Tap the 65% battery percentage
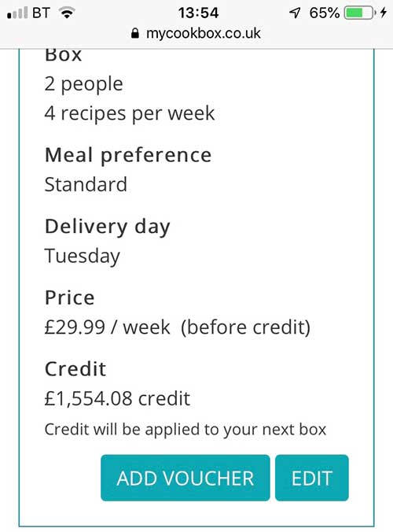The height and width of the screenshot is (532, 393). [x=324, y=13]
